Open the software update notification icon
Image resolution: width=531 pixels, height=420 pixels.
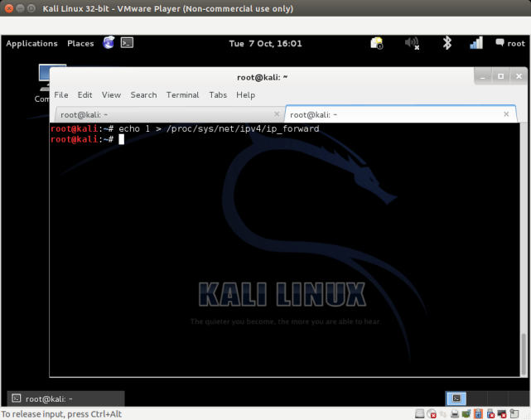(x=377, y=43)
